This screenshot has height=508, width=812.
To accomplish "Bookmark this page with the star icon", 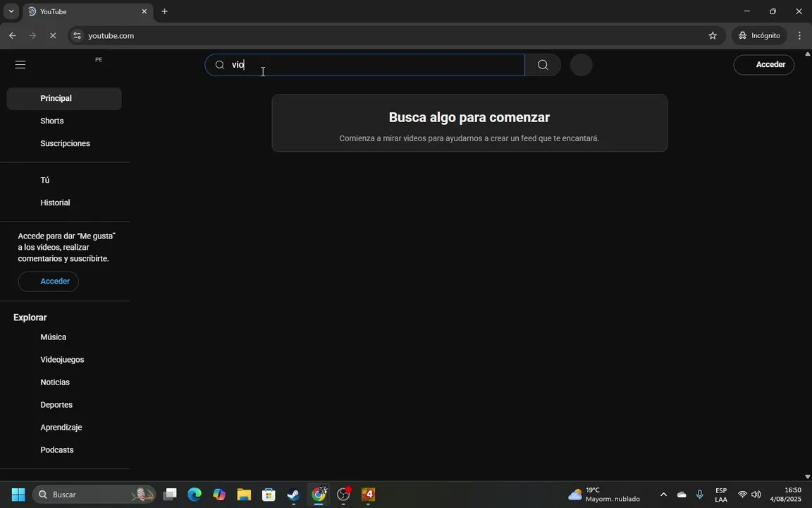I will [713, 36].
